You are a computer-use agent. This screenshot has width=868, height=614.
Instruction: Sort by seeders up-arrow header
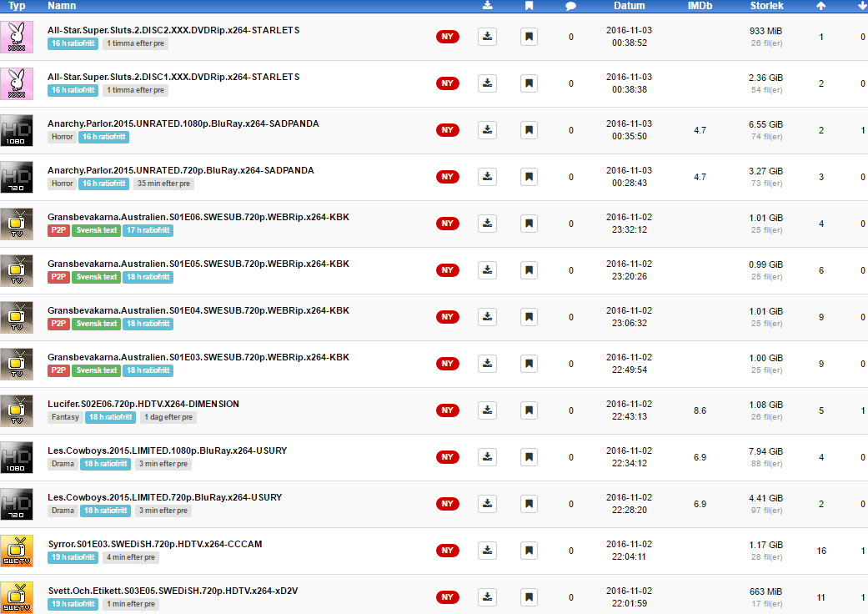click(x=821, y=6)
